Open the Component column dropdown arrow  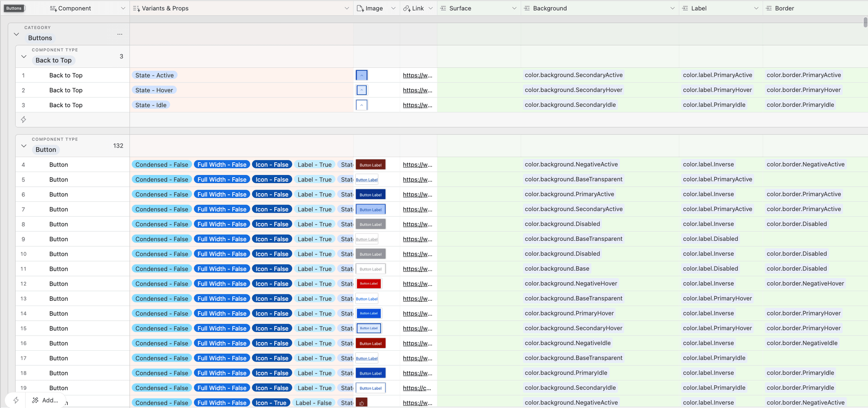pos(123,8)
